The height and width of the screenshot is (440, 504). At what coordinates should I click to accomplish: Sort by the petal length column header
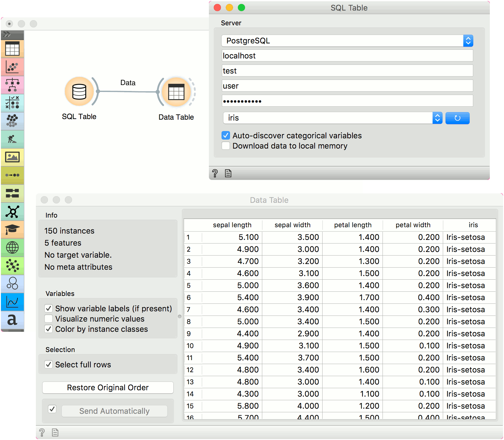pyautogui.click(x=353, y=225)
